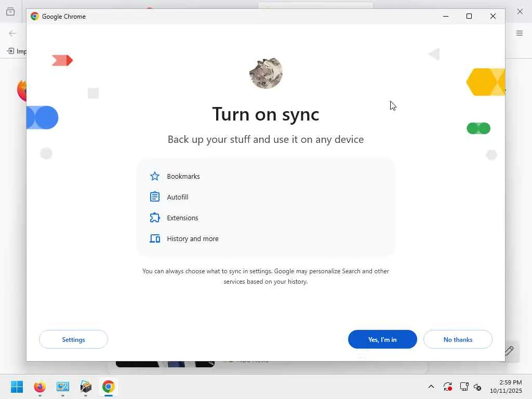The width and height of the screenshot is (532, 399).
Task: Close the background Firefox window
Action: click(520, 11)
